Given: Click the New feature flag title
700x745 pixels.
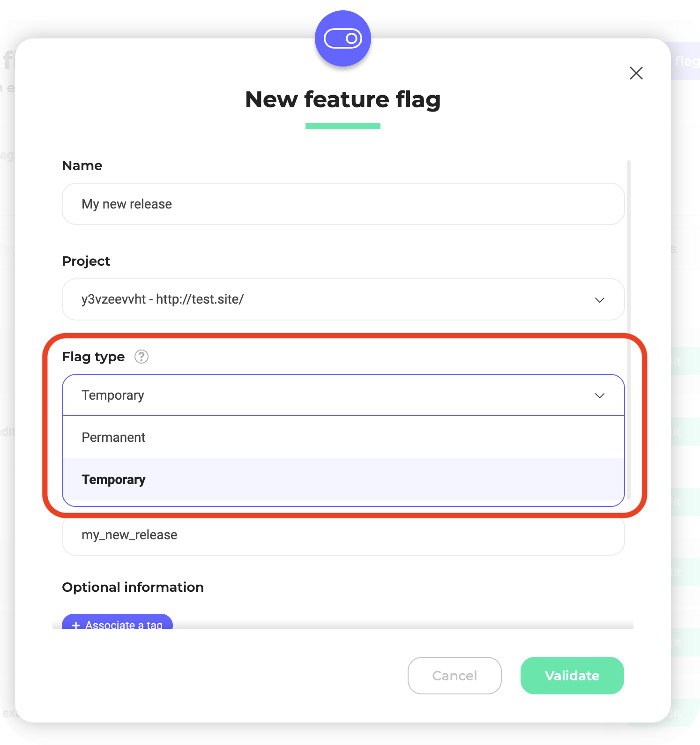Looking at the screenshot, I should point(343,100).
